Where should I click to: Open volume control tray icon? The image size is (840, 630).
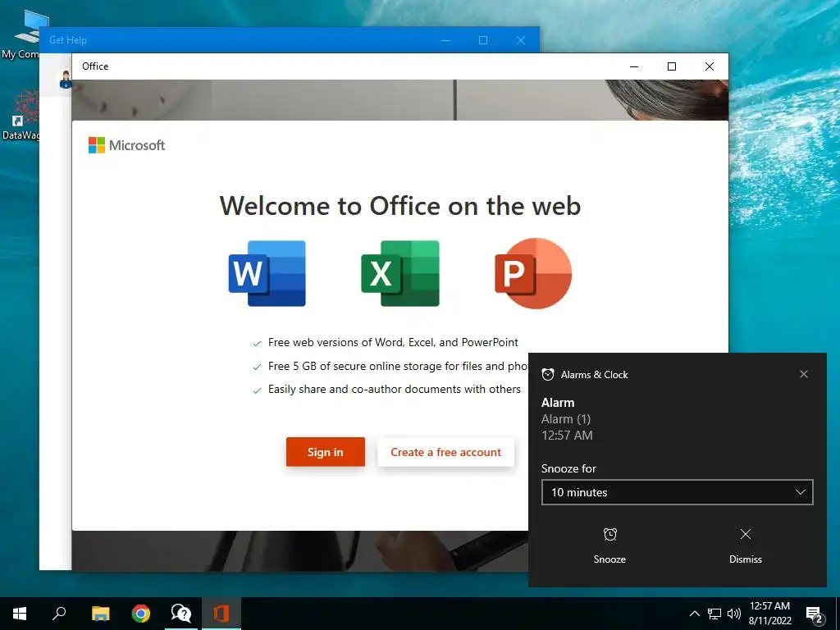[733, 614]
